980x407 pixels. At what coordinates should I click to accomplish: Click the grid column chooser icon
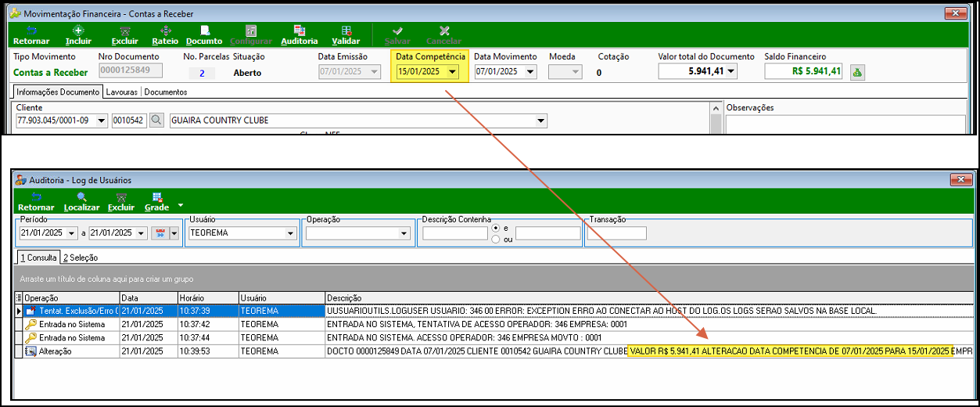coord(19,298)
